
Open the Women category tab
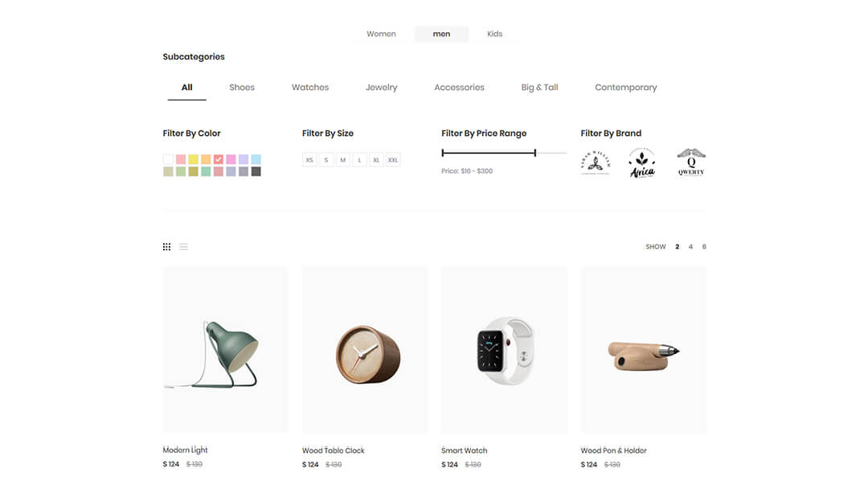click(381, 34)
